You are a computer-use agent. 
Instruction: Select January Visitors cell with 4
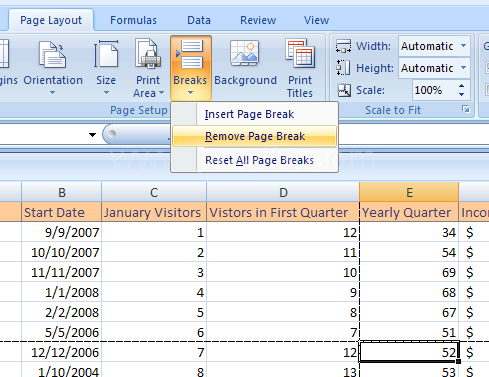154,292
